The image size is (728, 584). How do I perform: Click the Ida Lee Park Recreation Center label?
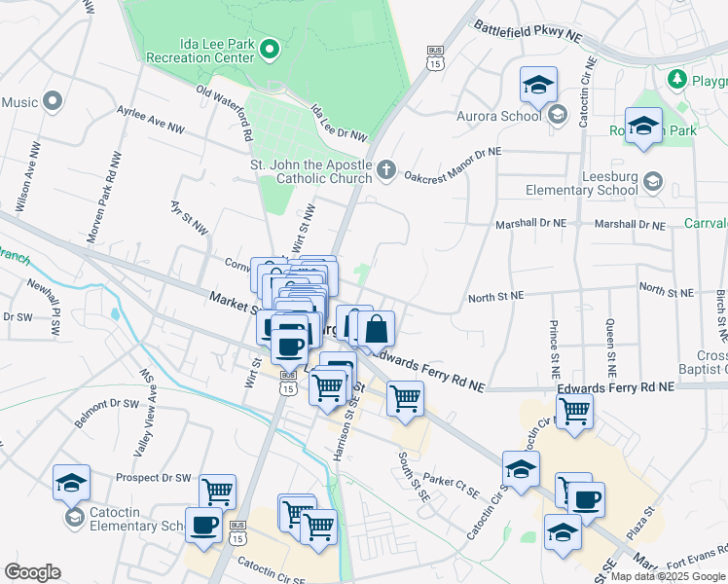pos(200,51)
